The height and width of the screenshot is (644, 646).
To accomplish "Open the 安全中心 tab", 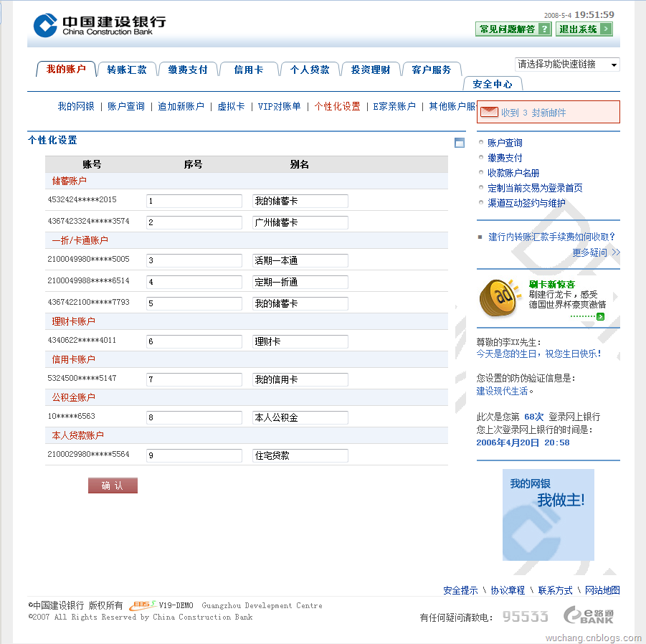I will [x=493, y=84].
